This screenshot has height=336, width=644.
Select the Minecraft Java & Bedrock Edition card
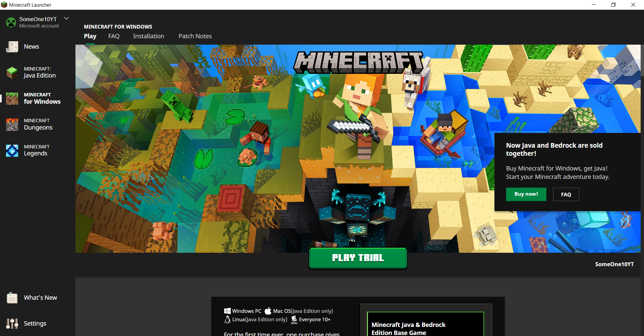point(426,324)
